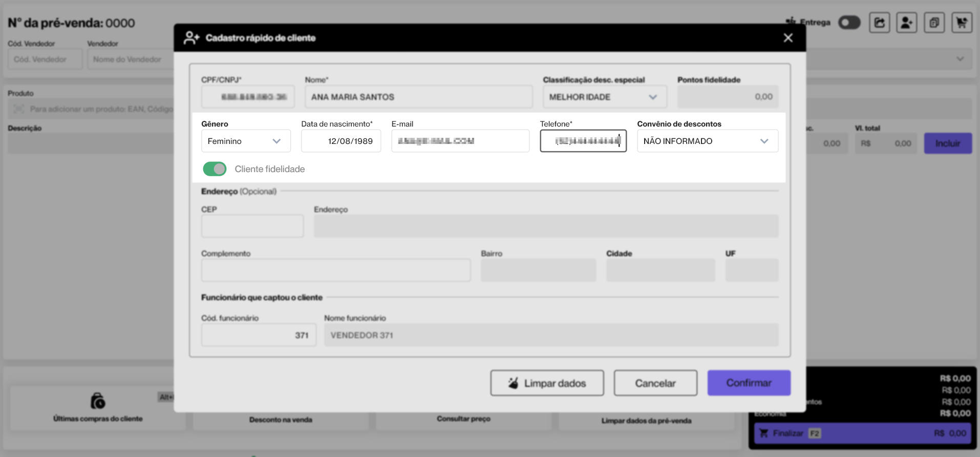Click into the CEP input field
980x457 pixels.
252,226
